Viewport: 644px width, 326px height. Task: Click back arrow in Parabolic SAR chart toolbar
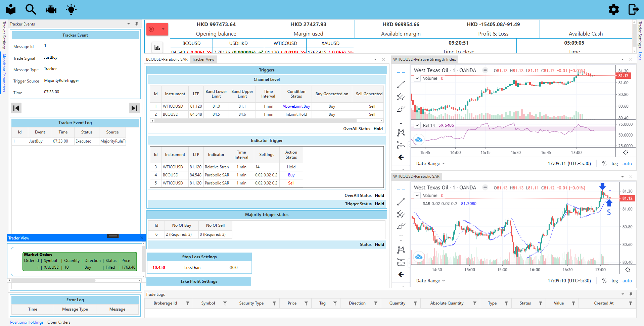click(401, 275)
